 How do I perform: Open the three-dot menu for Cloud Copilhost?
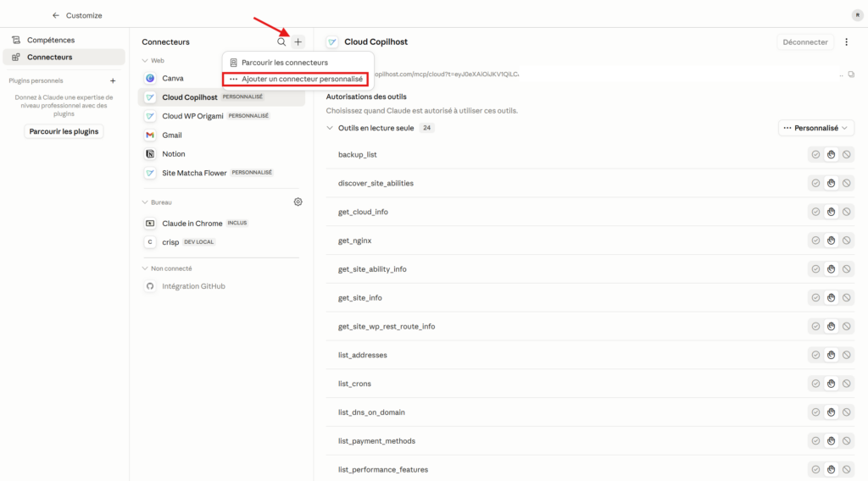[846, 42]
